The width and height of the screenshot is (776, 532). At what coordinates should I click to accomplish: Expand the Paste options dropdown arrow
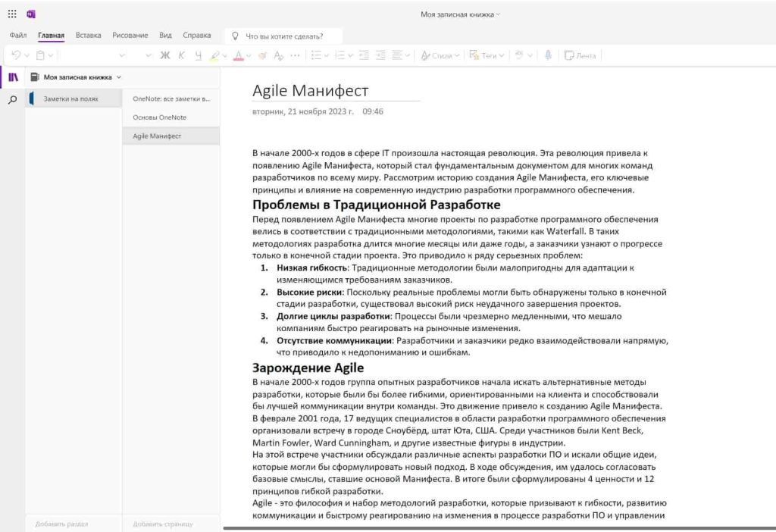tap(51, 55)
